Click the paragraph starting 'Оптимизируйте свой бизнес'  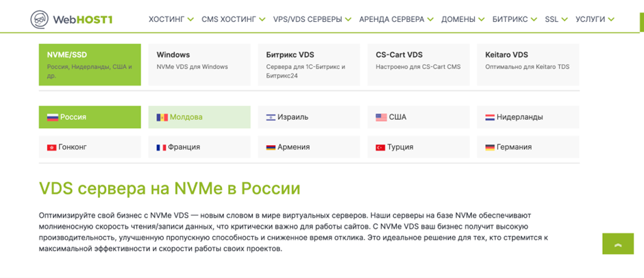coord(294,232)
